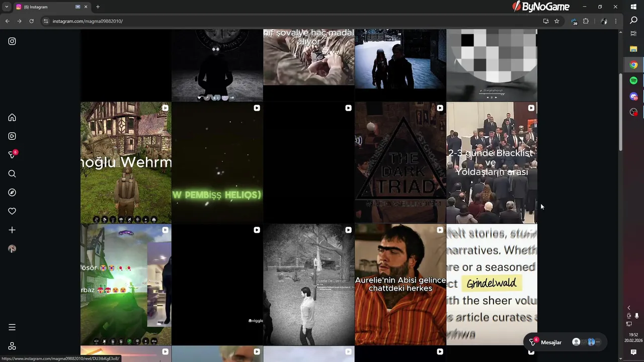
Task: Open Chrome profile avatar
Action: coord(604,21)
